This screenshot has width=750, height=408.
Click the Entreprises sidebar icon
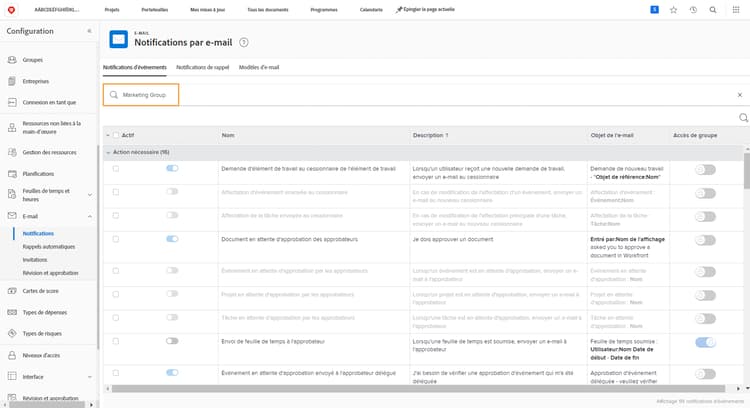12,81
